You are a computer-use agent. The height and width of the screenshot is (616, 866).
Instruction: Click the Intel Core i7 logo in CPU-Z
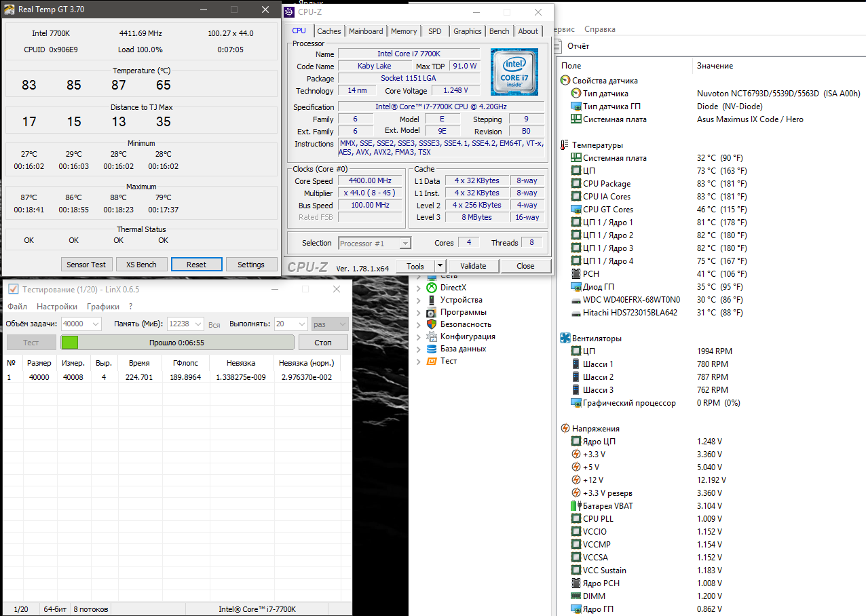tap(514, 71)
